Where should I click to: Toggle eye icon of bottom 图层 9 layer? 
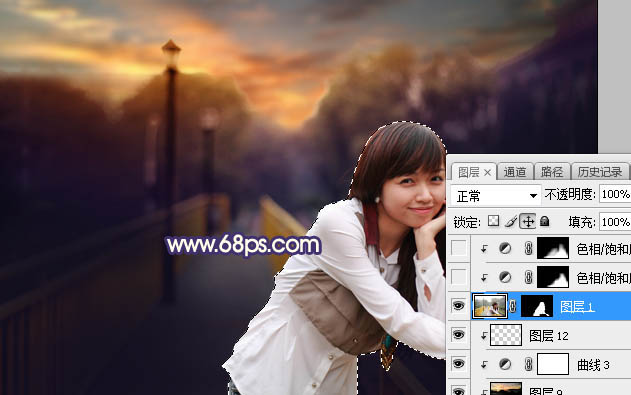458,390
